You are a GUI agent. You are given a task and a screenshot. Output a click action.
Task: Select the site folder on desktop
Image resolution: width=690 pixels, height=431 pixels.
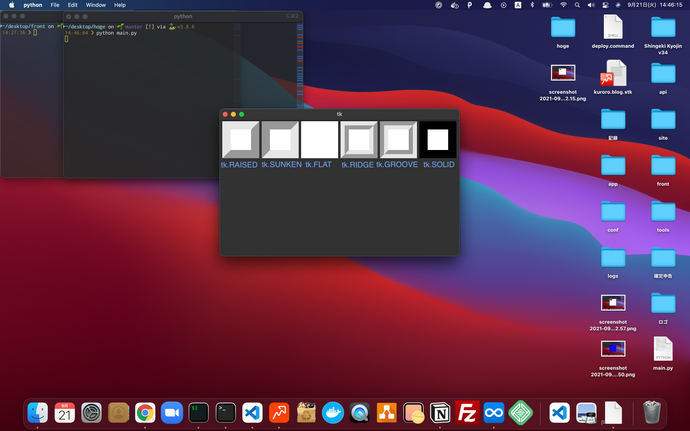663,119
